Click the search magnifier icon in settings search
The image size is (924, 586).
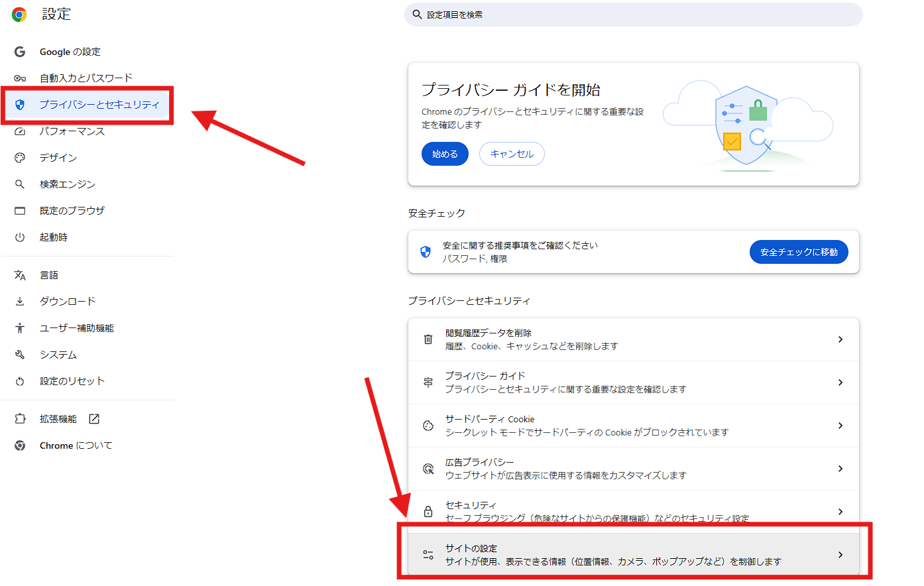[417, 15]
